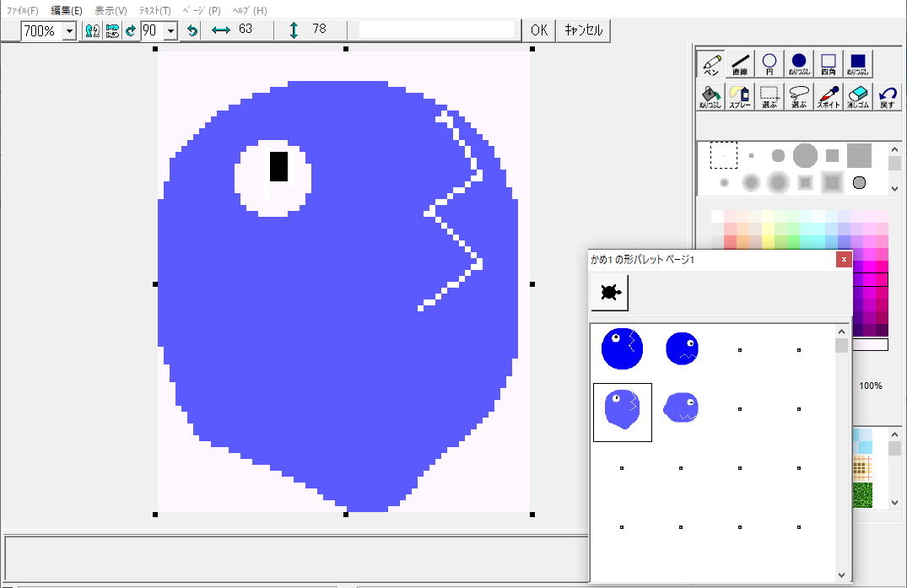Confirm edits with the OK button

point(539,30)
